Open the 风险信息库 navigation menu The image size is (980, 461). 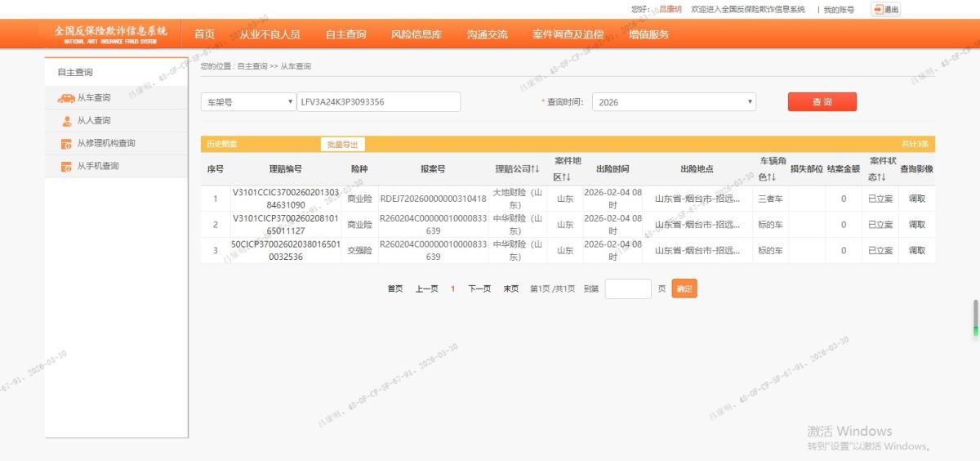416,34
